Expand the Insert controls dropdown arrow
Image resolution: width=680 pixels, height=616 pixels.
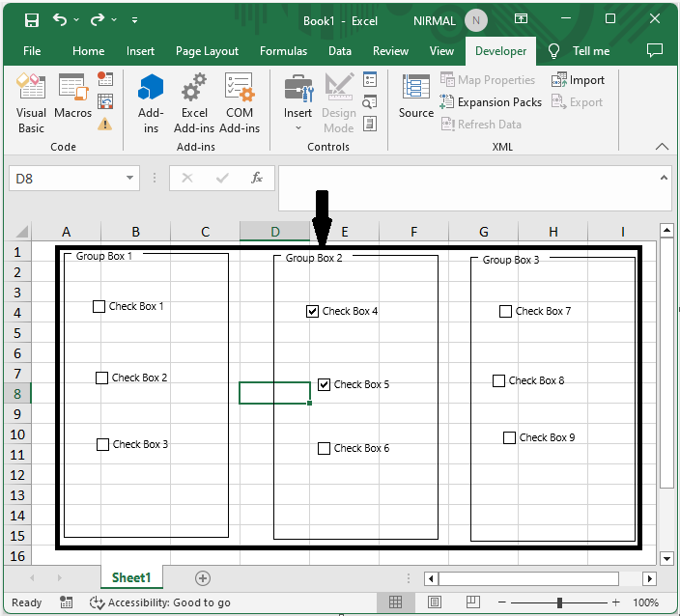pyautogui.click(x=298, y=127)
